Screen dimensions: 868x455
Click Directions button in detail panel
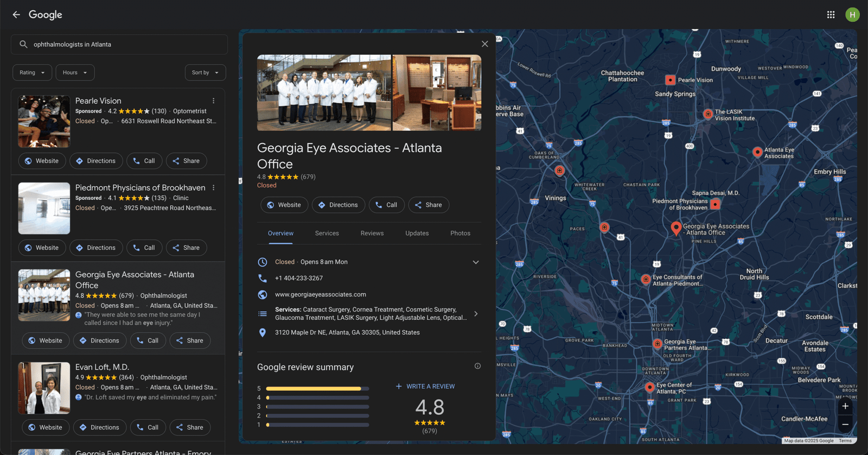(339, 205)
